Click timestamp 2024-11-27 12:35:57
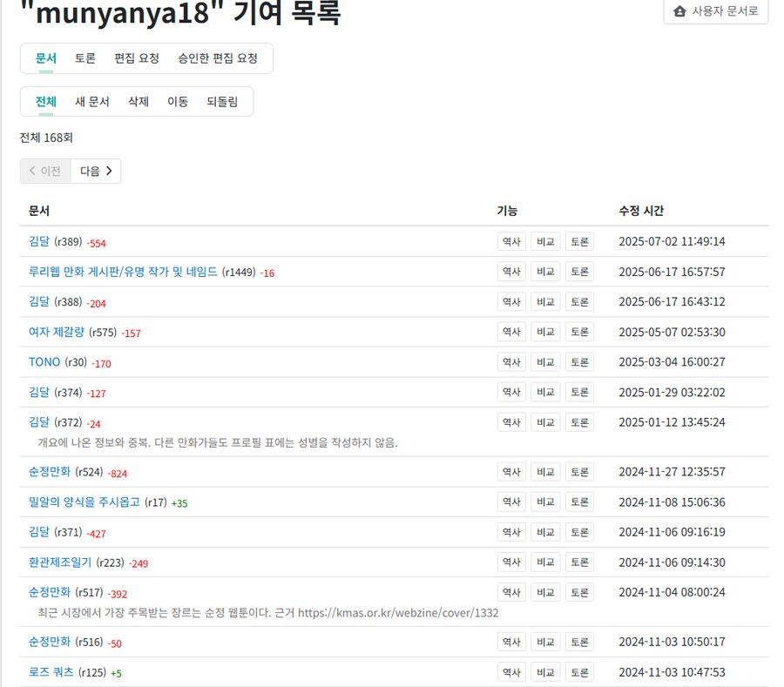 coord(672,472)
